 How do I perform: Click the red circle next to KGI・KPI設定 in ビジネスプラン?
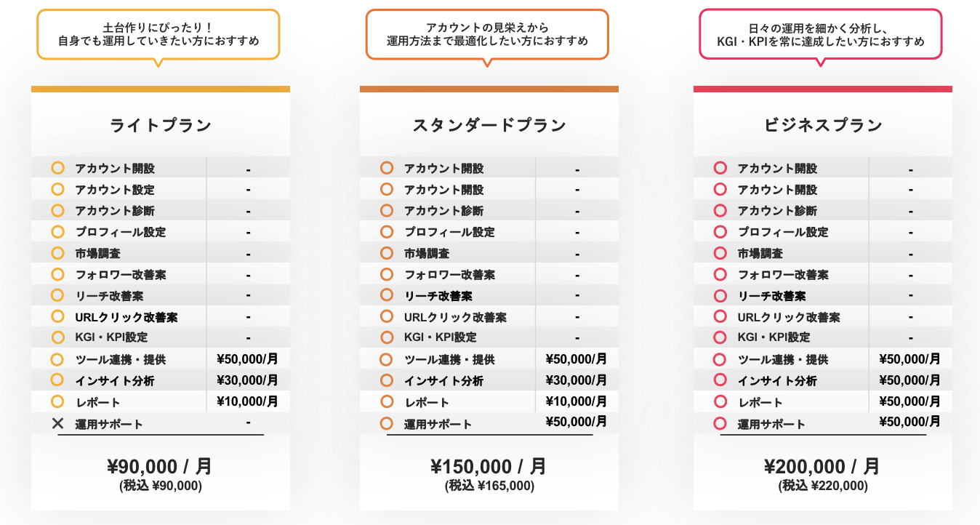tap(720, 337)
